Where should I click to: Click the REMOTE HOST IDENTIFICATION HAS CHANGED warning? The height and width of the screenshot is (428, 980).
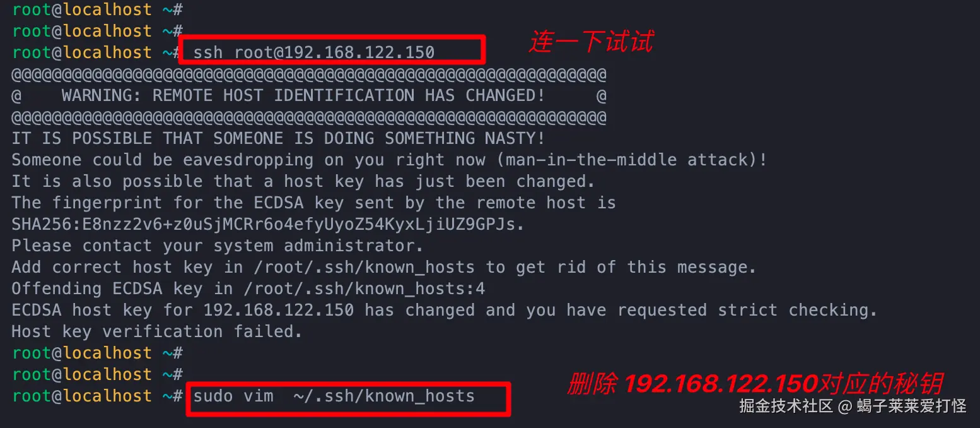[303, 96]
